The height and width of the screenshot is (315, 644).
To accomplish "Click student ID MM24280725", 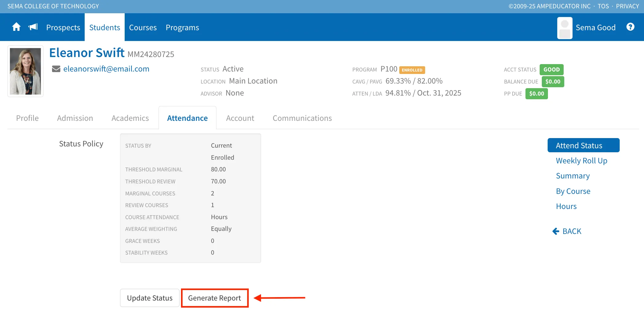I will point(151,54).
